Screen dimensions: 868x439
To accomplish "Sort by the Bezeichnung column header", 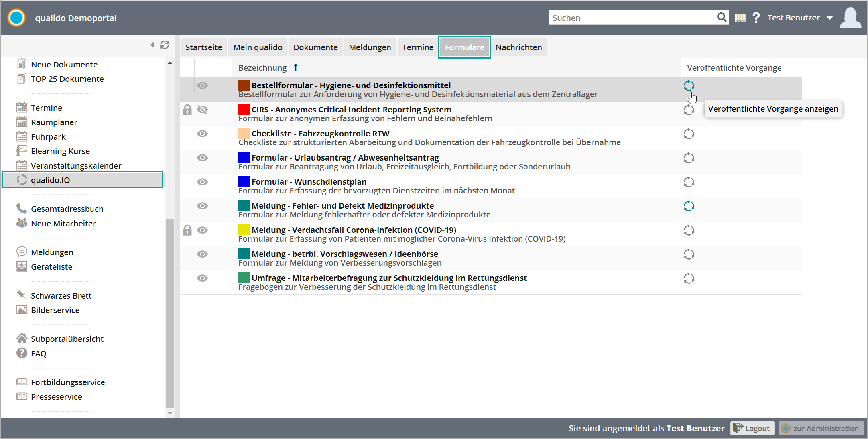I will [263, 68].
